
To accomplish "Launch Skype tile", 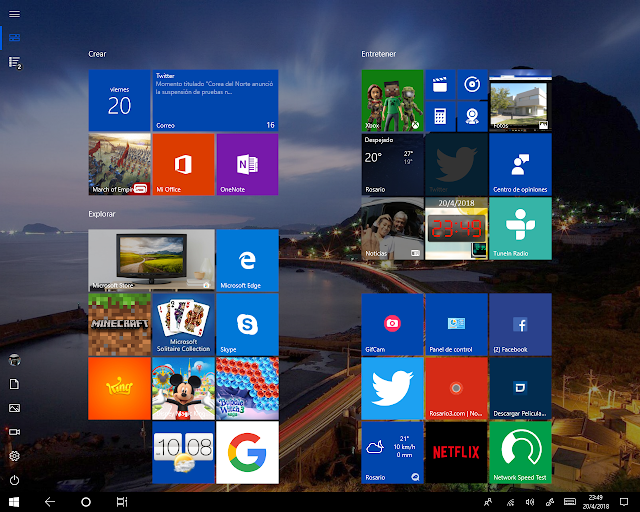I will (x=247, y=324).
